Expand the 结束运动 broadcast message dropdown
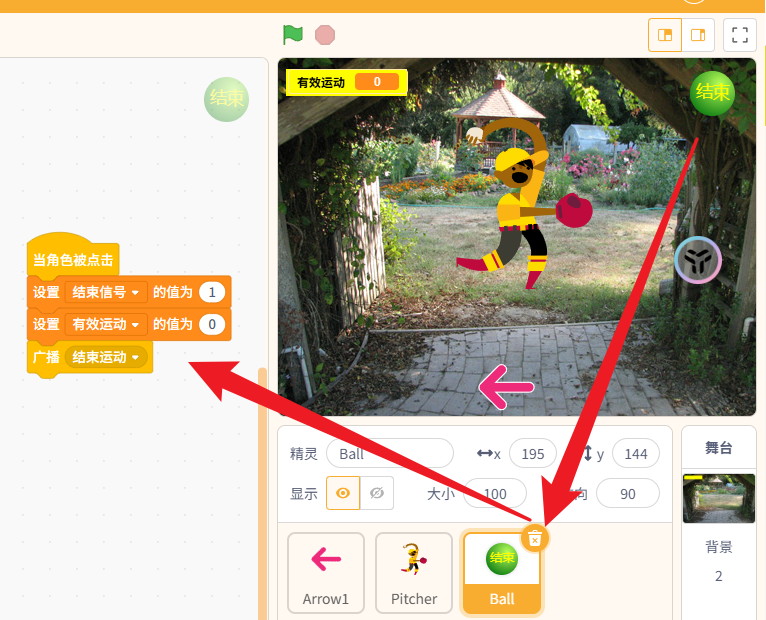This screenshot has width=766, height=620. click(x=134, y=357)
